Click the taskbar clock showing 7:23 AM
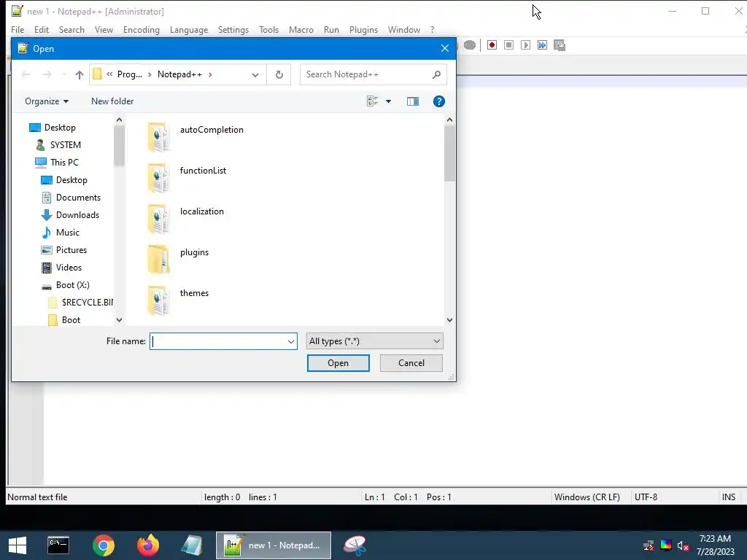This screenshot has width=747, height=560. (x=715, y=545)
